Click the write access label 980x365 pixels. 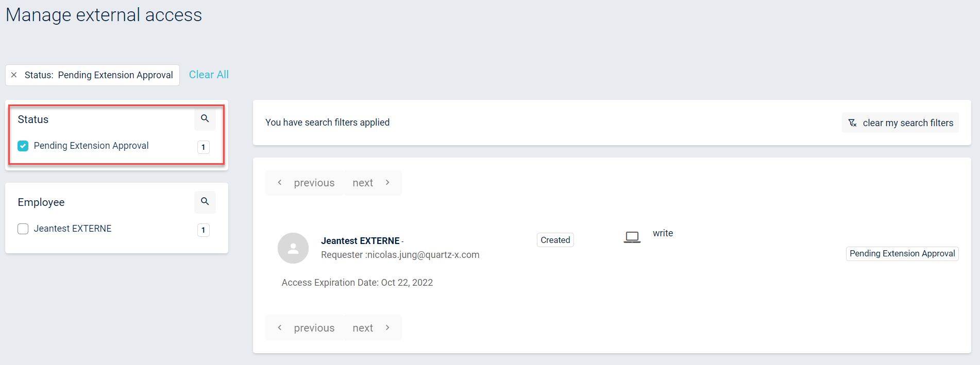click(x=663, y=233)
